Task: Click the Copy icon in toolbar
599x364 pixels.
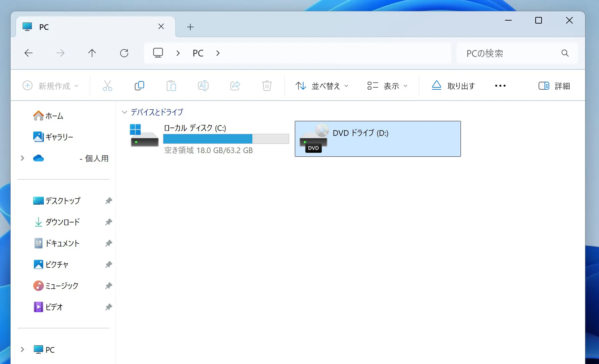Action: pos(139,86)
